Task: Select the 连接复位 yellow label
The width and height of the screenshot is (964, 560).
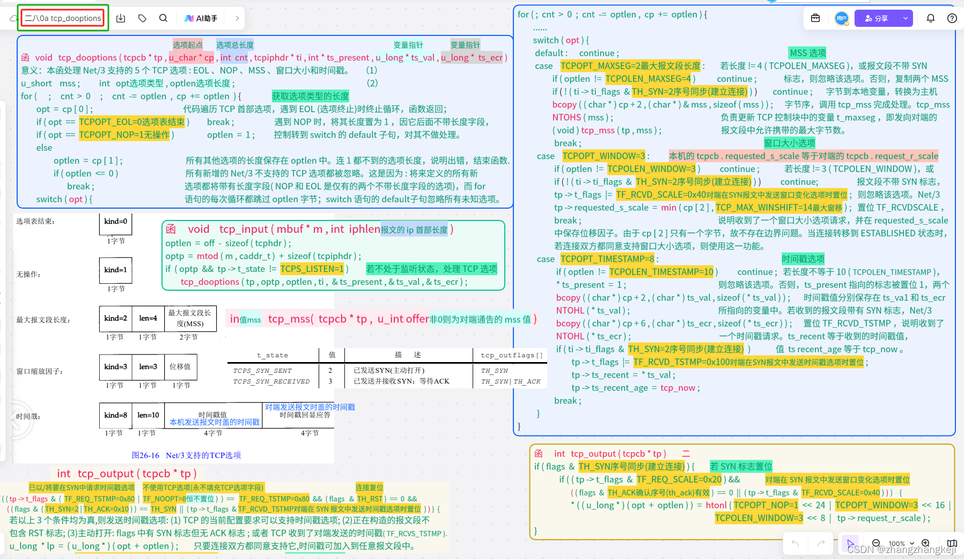Action: 369,488
